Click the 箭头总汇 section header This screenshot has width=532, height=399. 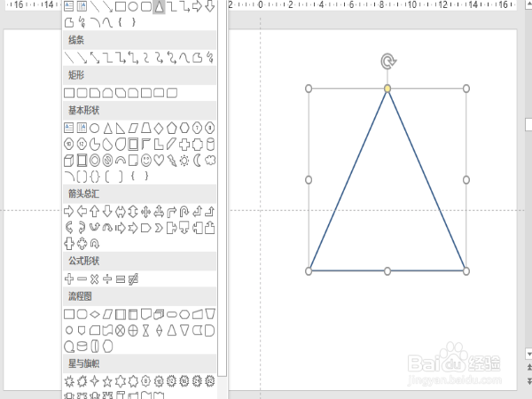[x=139, y=193]
